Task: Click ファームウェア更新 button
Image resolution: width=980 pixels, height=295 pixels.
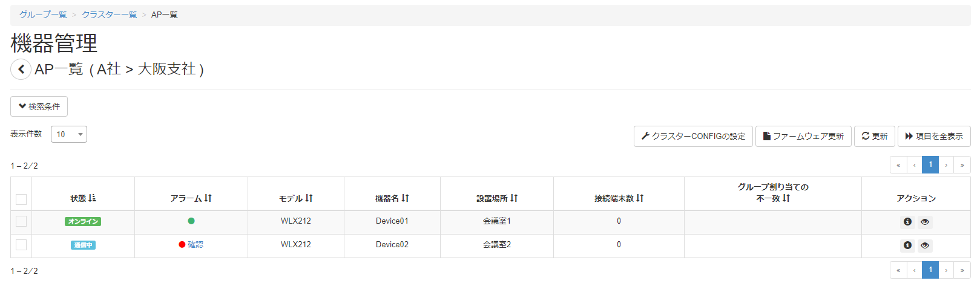Action: 803,137
